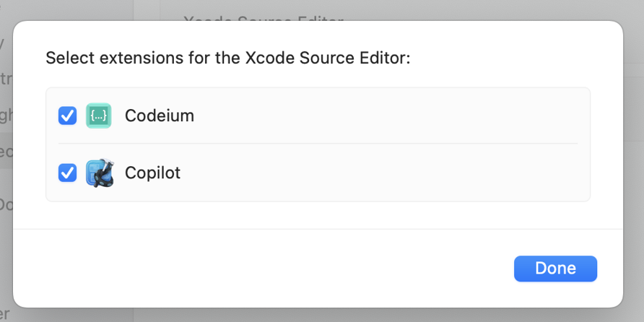Click the Copilot Xcode hammer icon
The width and height of the screenshot is (644, 322).
point(100,173)
